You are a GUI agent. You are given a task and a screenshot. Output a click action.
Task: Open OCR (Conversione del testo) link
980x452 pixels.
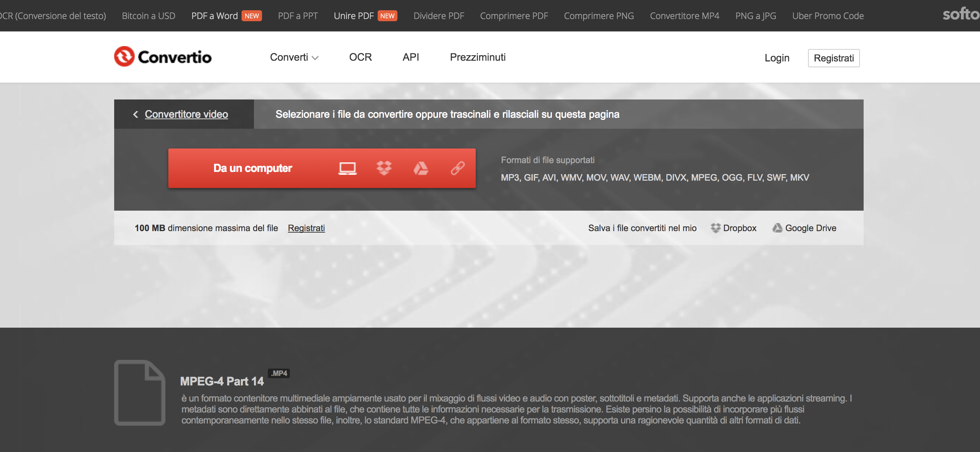(x=53, y=16)
